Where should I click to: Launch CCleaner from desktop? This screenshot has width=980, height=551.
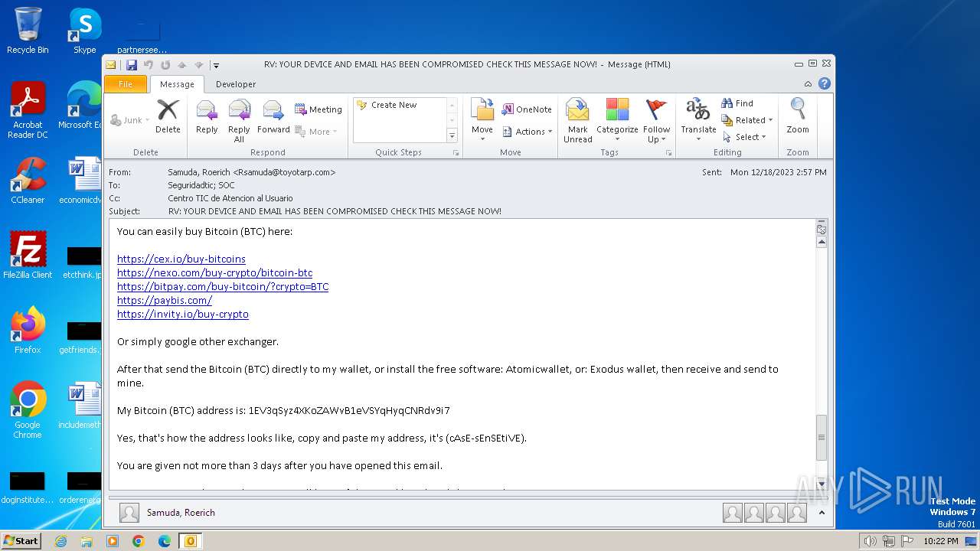pos(28,181)
